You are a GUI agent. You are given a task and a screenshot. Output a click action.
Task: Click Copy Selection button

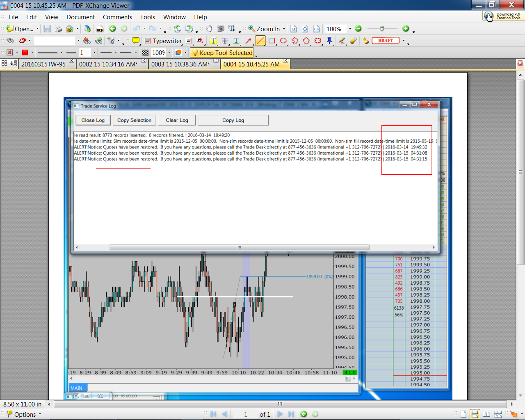[x=134, y=120]
